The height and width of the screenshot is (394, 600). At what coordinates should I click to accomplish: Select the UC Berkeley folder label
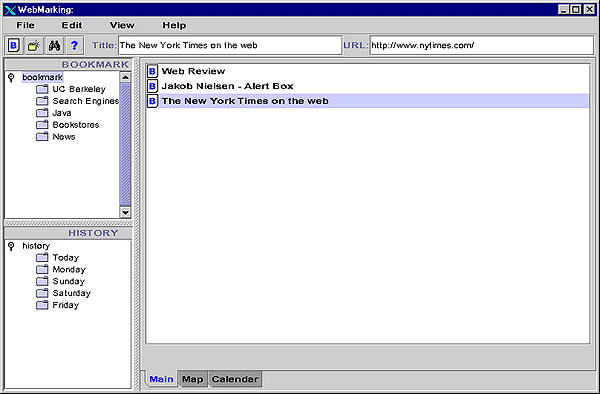[x=79, y=89]
